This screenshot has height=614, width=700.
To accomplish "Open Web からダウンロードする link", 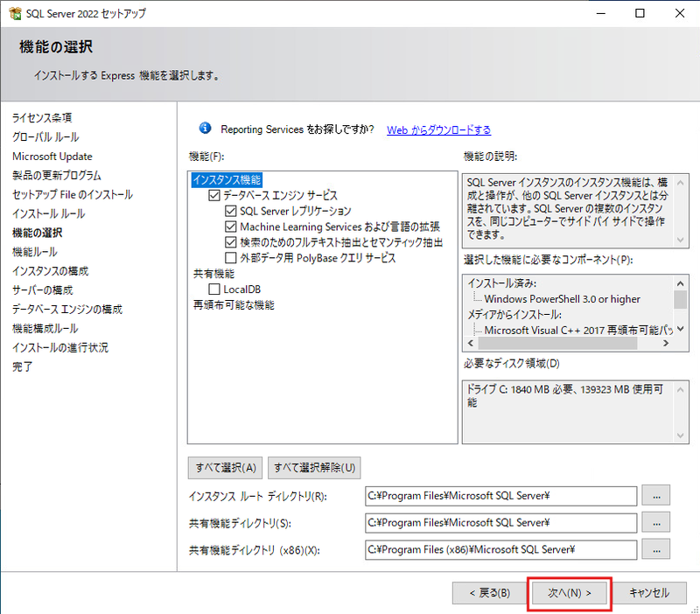I will click(x=439, y=129).
